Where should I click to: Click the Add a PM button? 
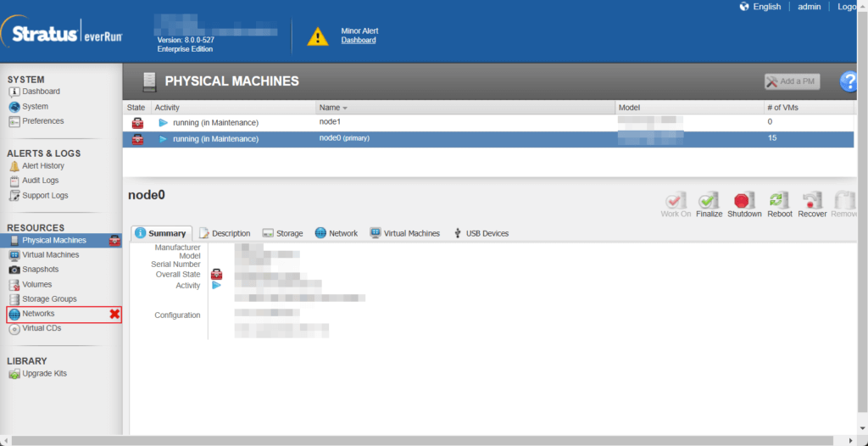pyautogui.click(x=793, y=81)
